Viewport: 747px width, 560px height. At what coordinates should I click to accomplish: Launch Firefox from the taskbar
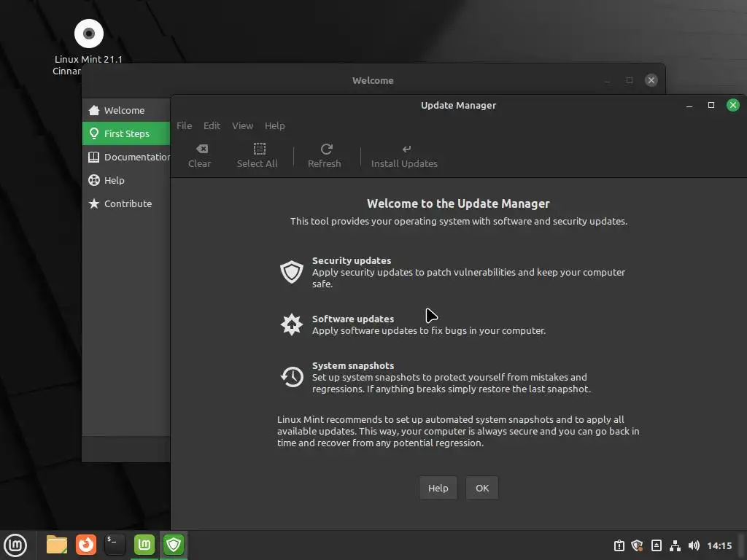[86, 545]
